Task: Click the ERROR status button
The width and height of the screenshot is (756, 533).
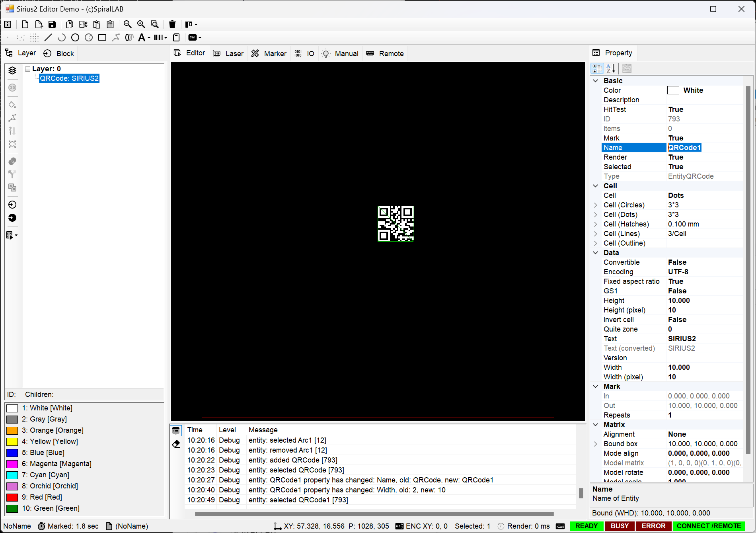Action: [x=653, y=526]
